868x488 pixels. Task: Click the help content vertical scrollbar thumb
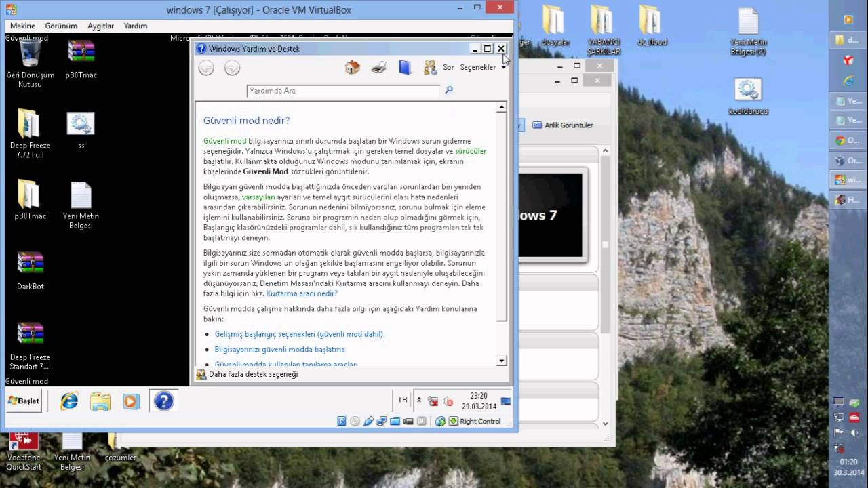[x=502, y=217]
